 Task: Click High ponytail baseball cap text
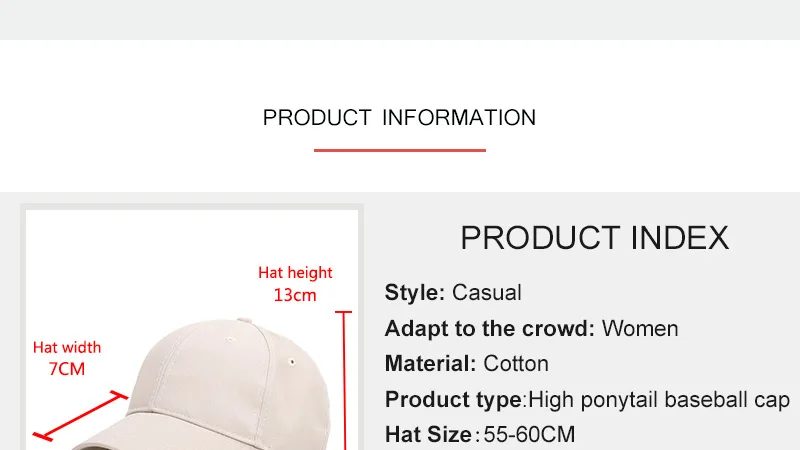tap(659, 399)
